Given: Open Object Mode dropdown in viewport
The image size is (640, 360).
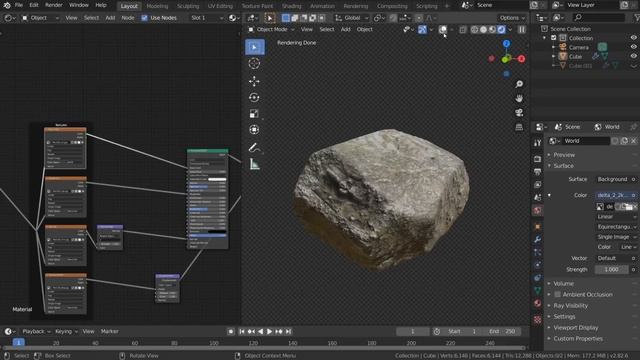Looking at the screenshot, I should point(271,29).
